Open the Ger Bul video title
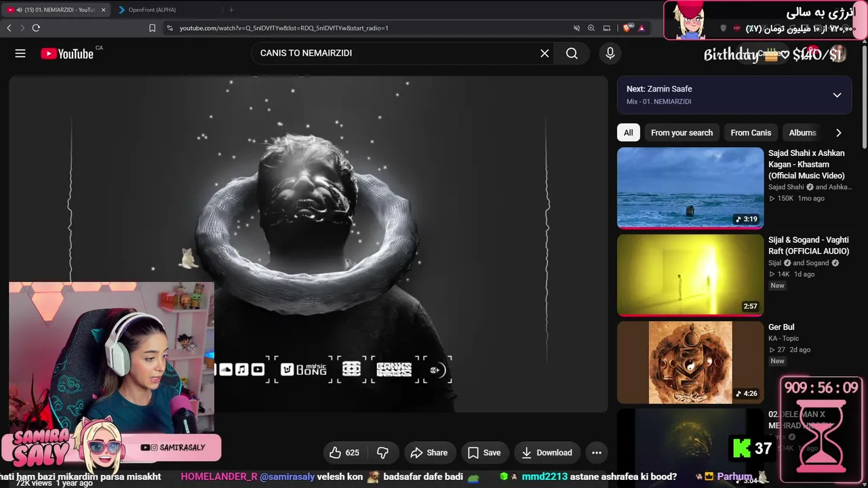868x488 pixels. coord(781,327)
